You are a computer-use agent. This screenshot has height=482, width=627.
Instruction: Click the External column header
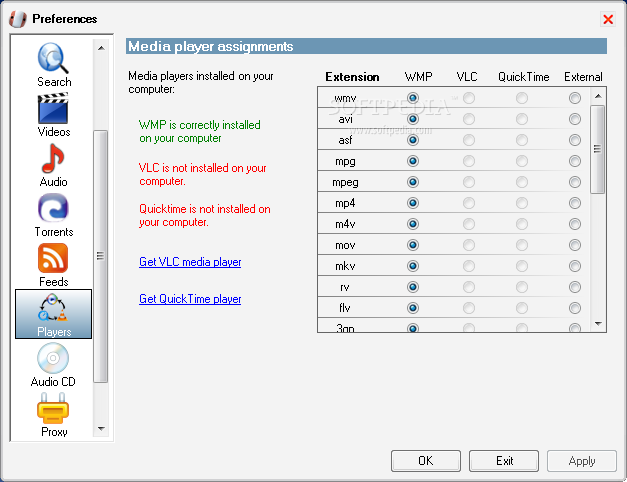click(x=583, y=77)
